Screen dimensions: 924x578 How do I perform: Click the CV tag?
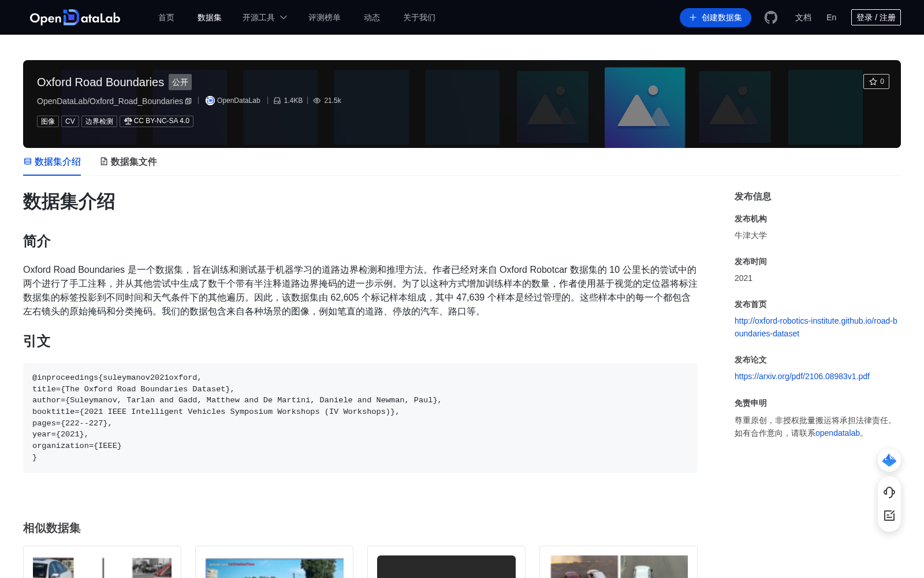click(70, 121)
